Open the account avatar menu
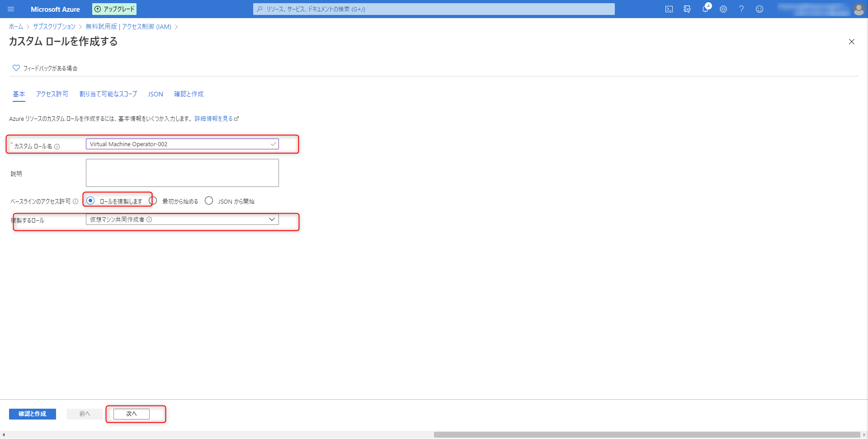 pyautogui.click(x=859, y=9)
